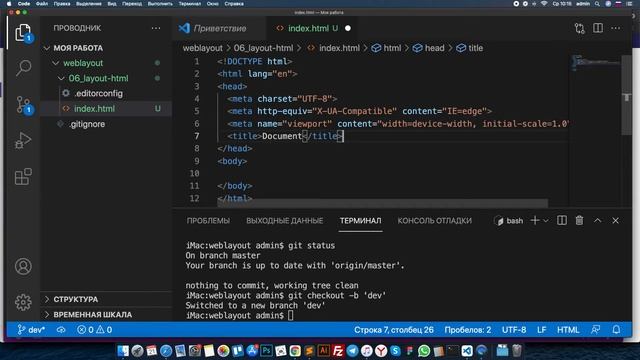Change HTML language mode in status bar
640x360 pixels.
(x=568, y=330)
